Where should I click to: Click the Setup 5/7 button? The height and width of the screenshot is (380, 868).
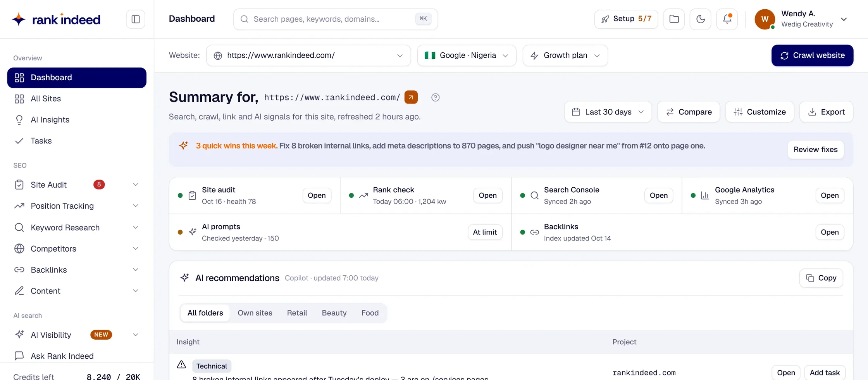click(x=626, y=19)
